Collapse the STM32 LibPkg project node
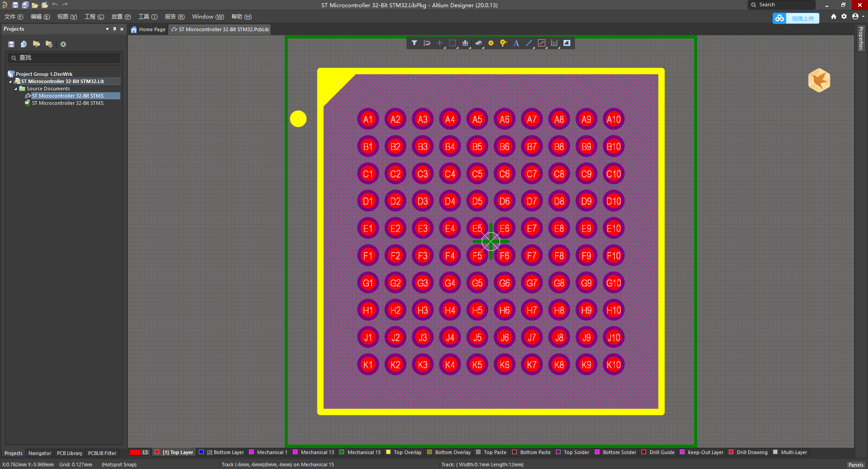This screenshot has height=469, width=868. click(10, 82)
